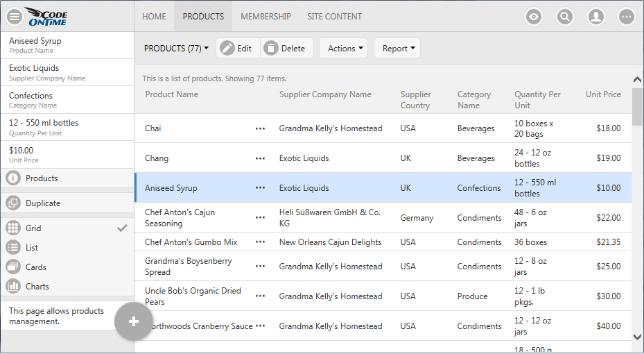Screen dimensions: 644x354
Task: Click New Orleans Cajun Delights cell
Action: point(330,242)
